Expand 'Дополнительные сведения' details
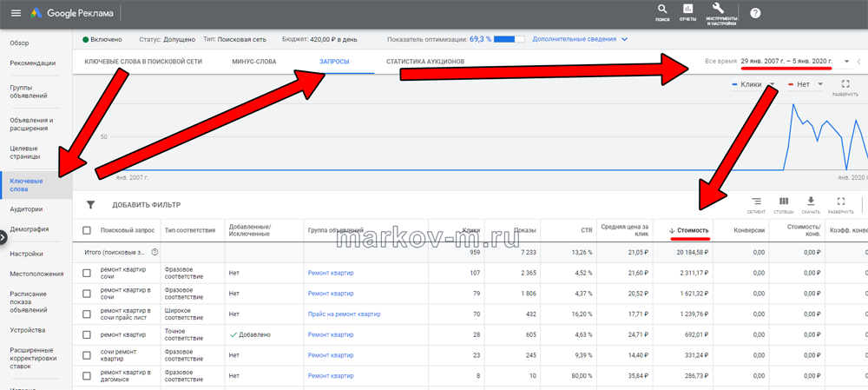 click(624, 39)
